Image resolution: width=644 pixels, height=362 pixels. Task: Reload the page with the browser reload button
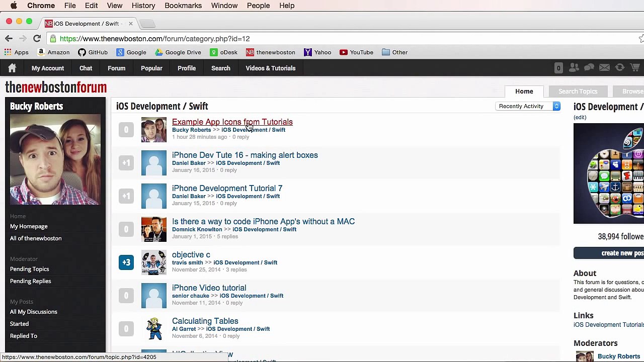pos(37,39)
